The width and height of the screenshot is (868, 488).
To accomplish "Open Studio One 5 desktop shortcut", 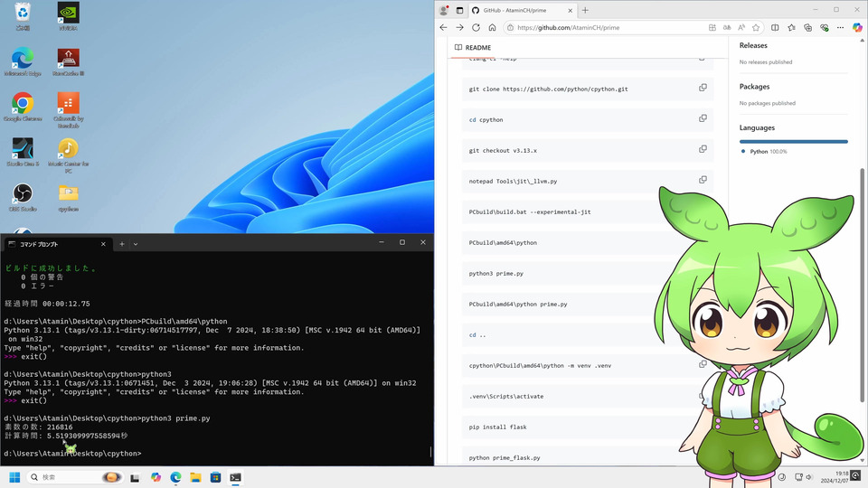I will [23, 152].
